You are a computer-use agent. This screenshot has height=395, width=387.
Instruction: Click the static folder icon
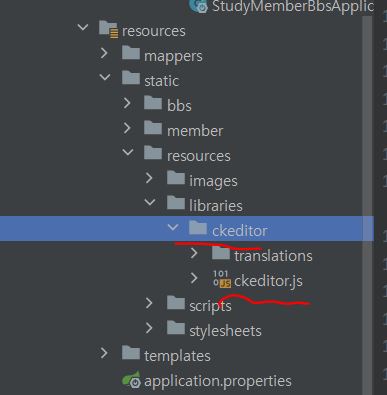tap(131, 78)
